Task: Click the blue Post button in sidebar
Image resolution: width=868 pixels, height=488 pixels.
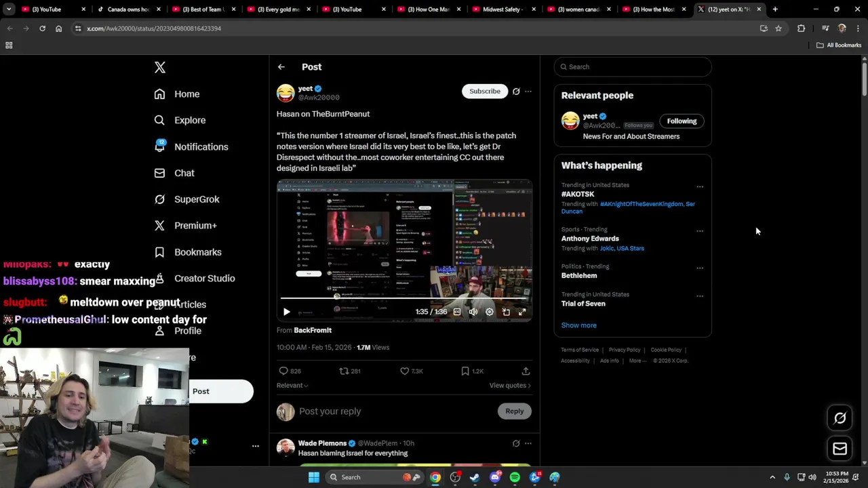Action: [220, 391]
